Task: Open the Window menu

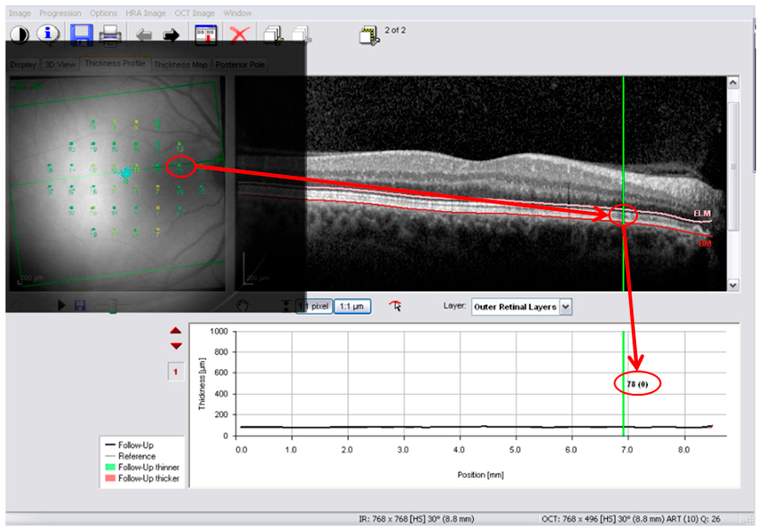Action: 237,13
